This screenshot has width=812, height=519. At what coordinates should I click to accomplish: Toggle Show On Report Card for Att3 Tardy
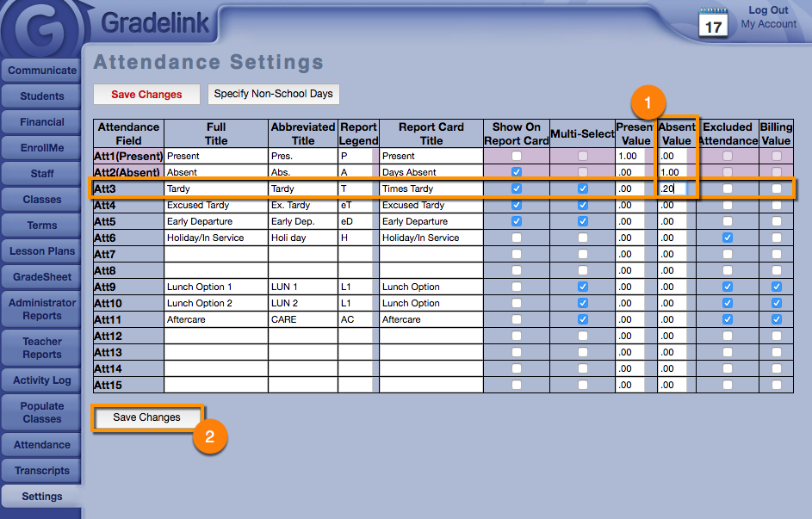click(516, 188)
